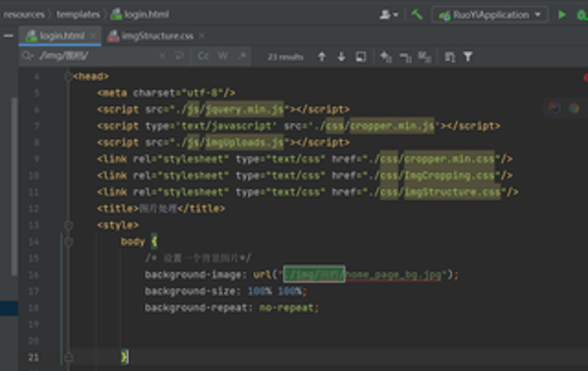Click 'cropper.min.css' href on line 9
The width and height of the screenshot is (588, 371).
click(x=449, y=159)
